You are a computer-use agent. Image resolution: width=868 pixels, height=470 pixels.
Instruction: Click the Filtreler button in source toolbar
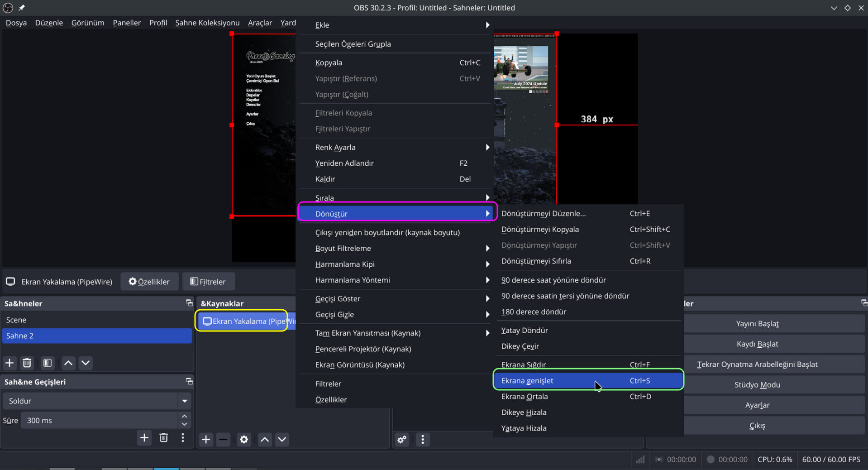208,282
